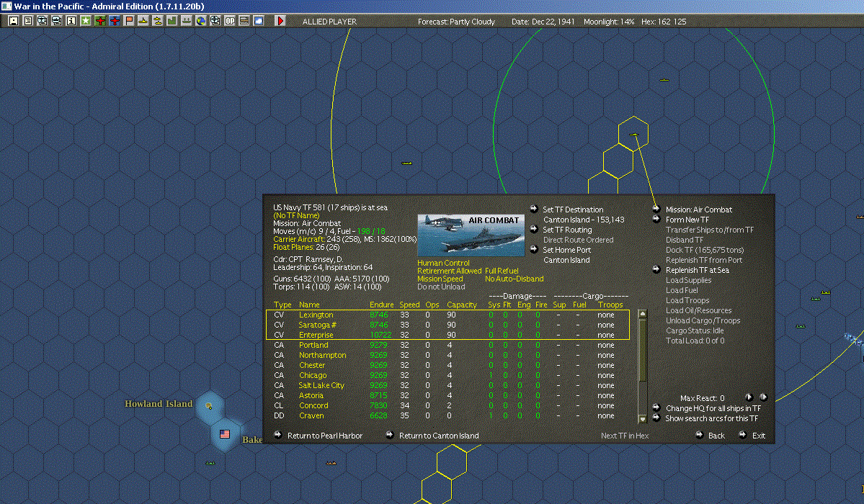Screen dimensions: 864x504
Task: Toggle the Do not Unload setting
Action: point(441,287)
